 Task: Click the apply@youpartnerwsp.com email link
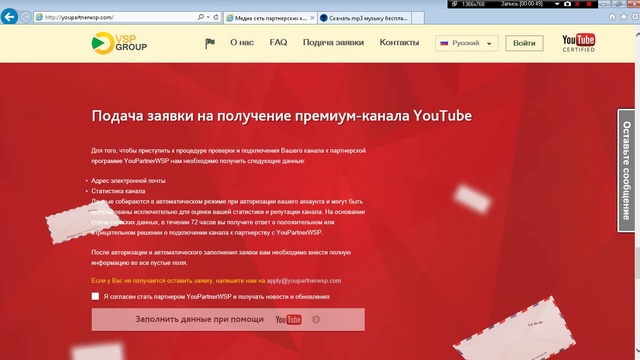(x=304, y=281)
